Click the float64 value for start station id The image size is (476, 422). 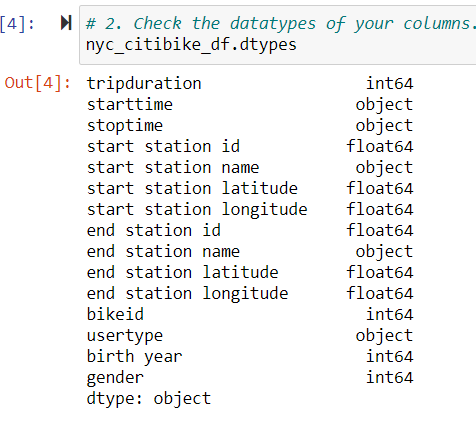[x=380, y=146]
